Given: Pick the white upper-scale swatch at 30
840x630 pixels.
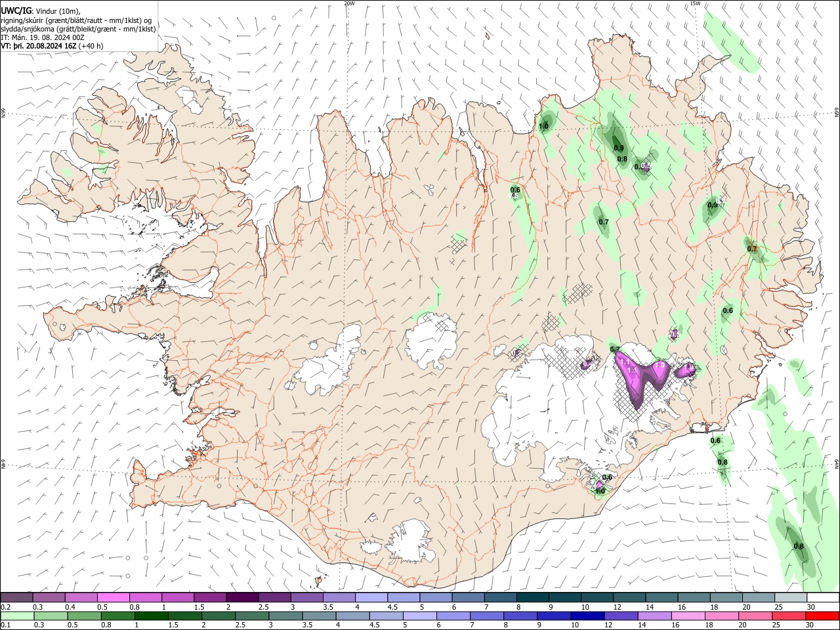Looking at the screenshot, I should click(x=822, y=597).
